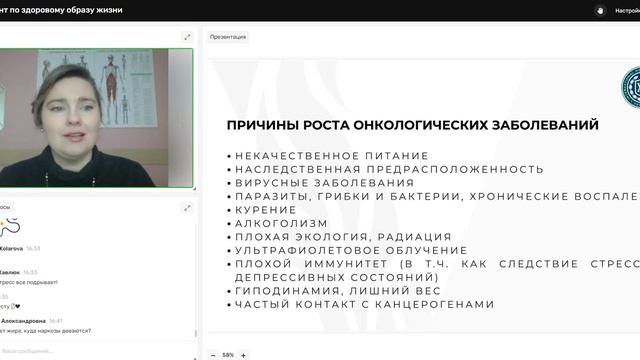This screenshot has height=360, width=640.
Task: Click chat message "стресс все подрывает!"
Action: (29, 282)
